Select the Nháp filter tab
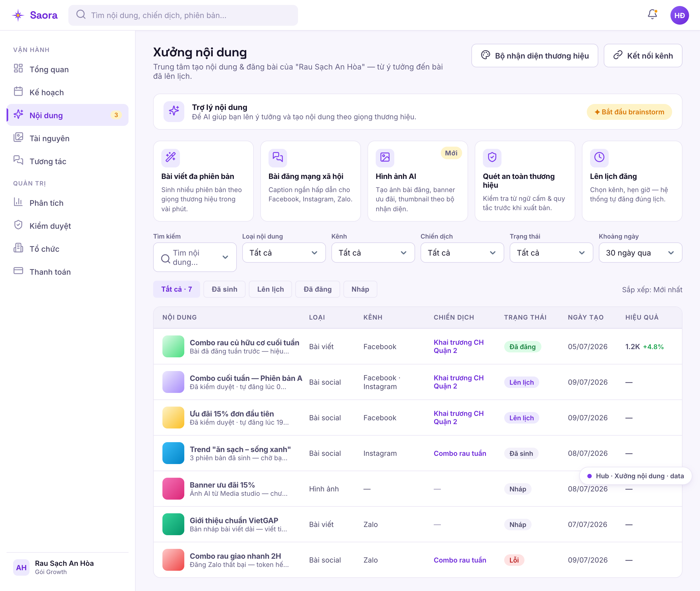 (x=360, y=289)
